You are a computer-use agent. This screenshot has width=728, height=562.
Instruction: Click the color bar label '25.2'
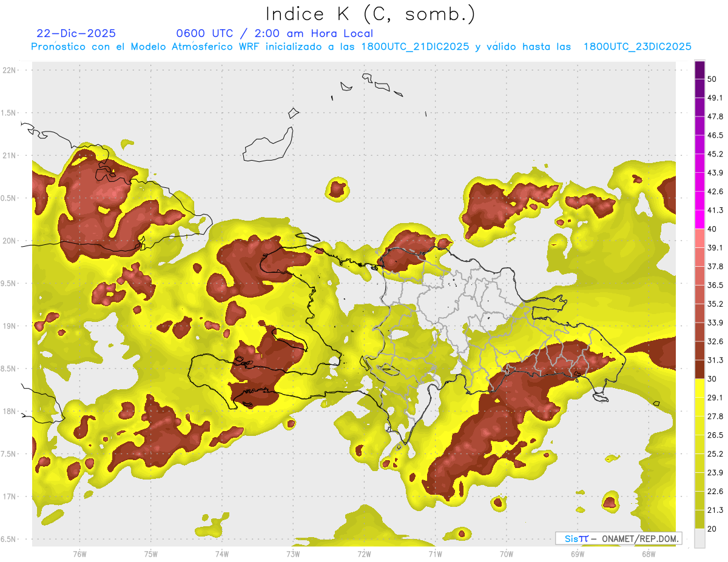(x=715, y=453)
